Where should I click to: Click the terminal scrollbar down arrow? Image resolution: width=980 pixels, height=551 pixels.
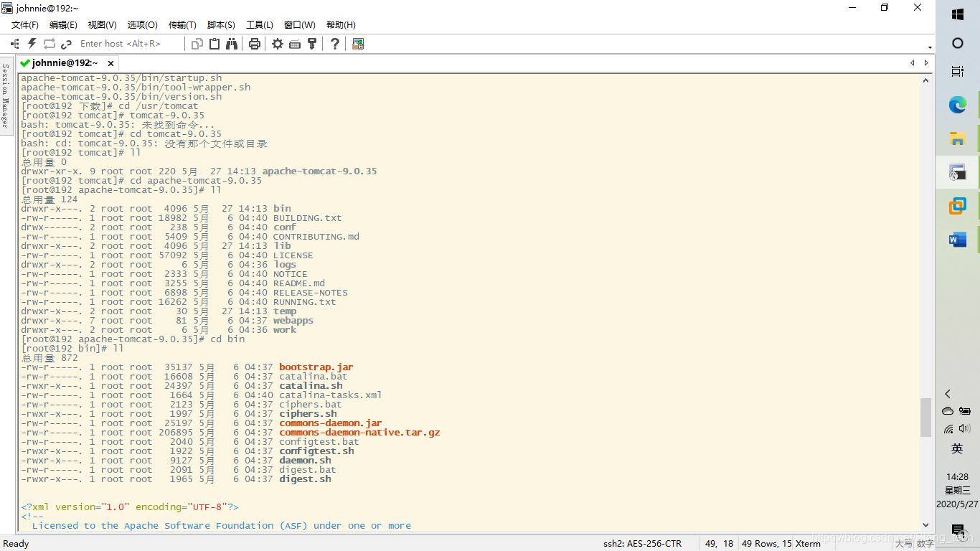click(x=925, y=525)
